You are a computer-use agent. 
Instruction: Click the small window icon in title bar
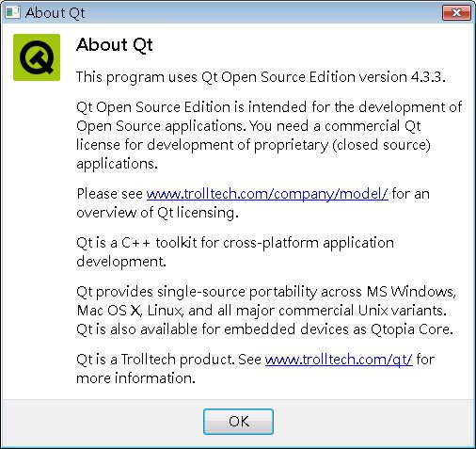point(12,12)
